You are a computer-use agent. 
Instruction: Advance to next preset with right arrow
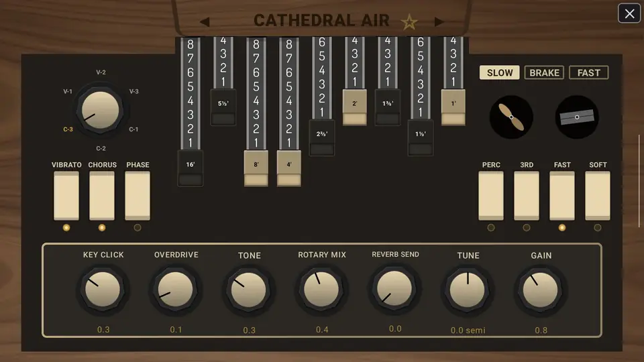(x=439, y=21)
